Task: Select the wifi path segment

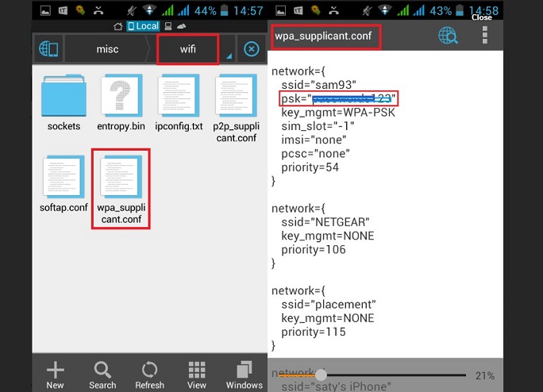Action: pos(187,49)
